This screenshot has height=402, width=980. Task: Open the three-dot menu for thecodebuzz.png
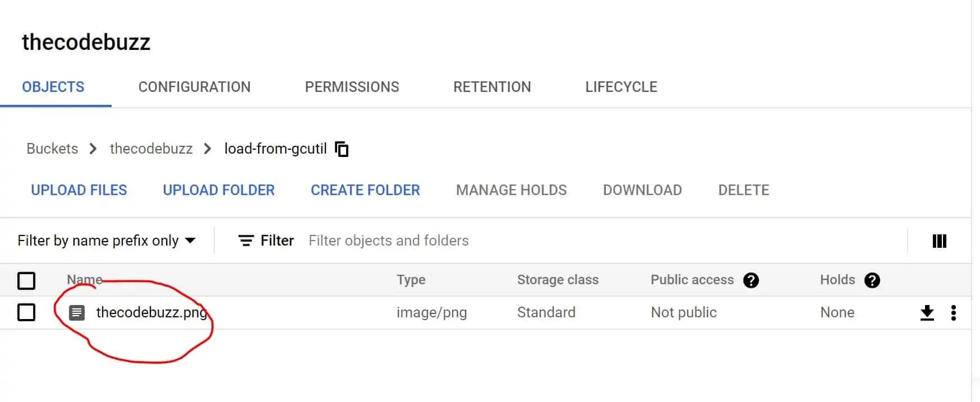[954, 313]
